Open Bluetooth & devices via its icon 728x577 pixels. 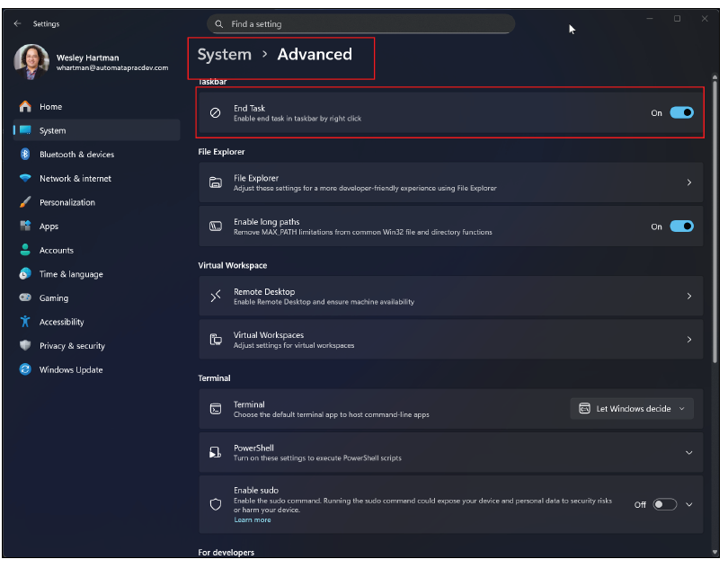pyautogui.click(x=25, y=155)
